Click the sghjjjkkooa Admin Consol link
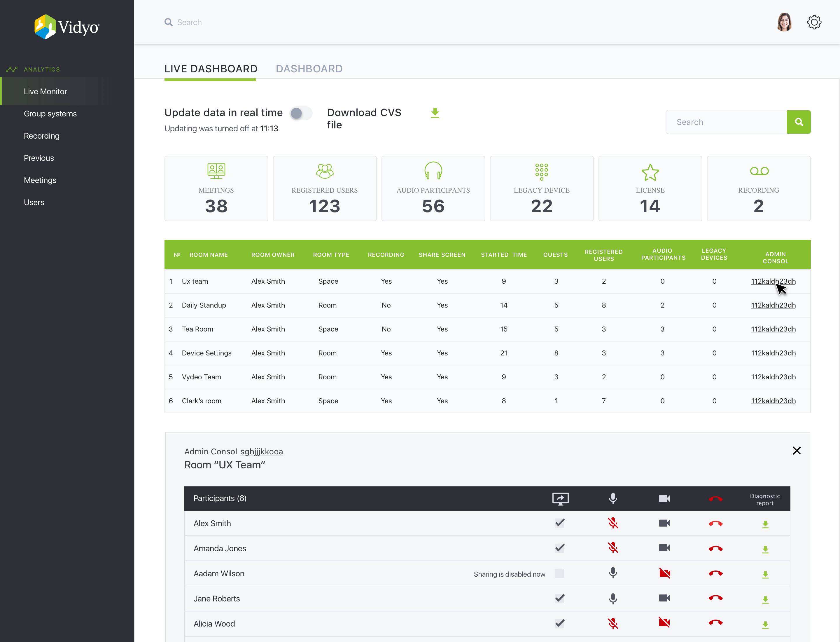 tap(261, 452)
